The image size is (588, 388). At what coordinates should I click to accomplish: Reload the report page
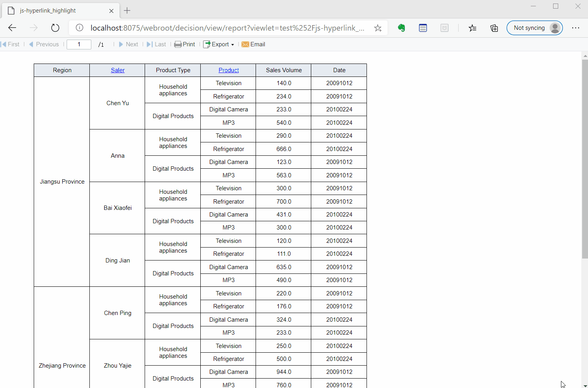tap(55, 28)
